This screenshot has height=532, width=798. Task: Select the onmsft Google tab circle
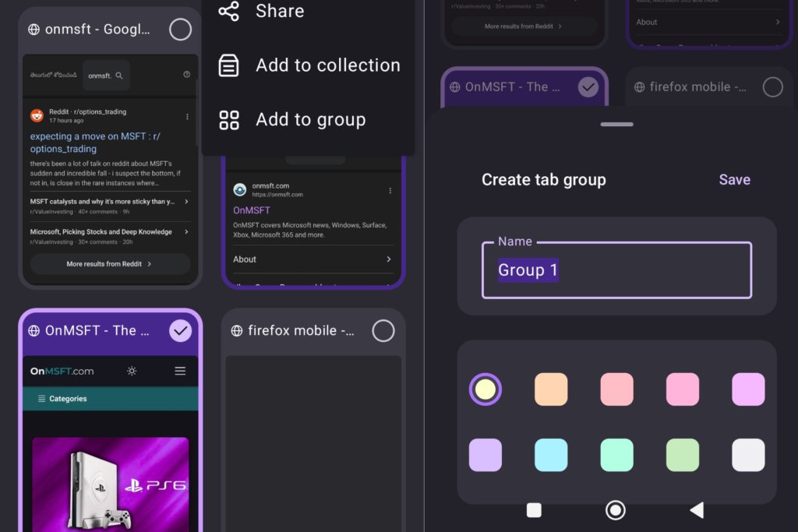pyautogui.click(x=180, y=30)
